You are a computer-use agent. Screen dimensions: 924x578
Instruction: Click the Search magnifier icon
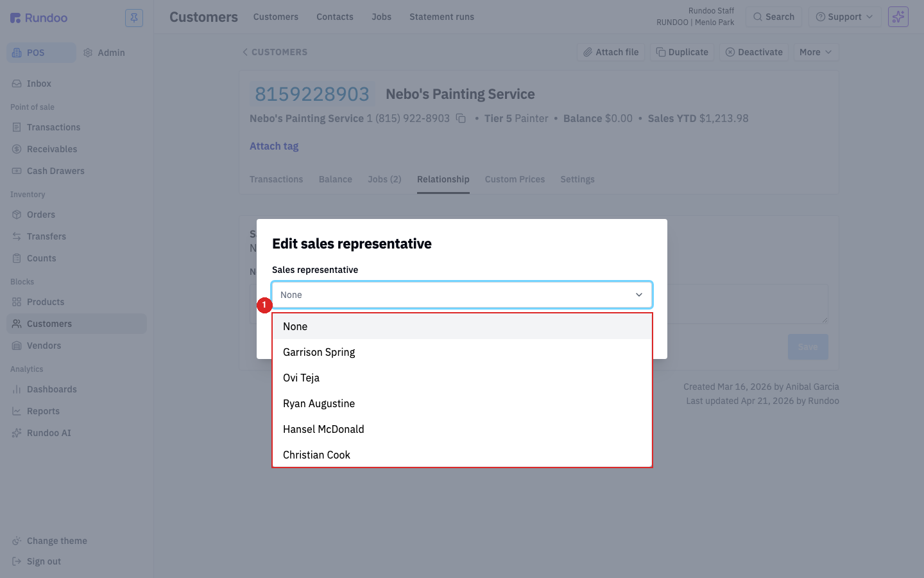pos(758,17)
